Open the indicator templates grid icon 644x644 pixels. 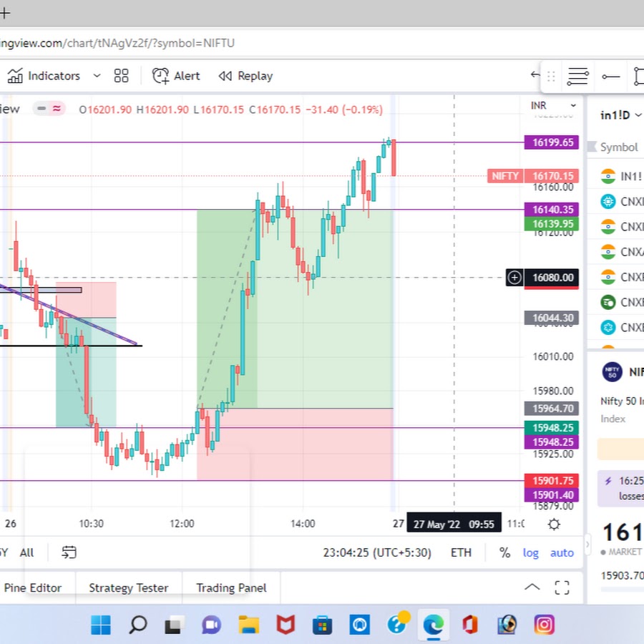click(x=122, y=76)
